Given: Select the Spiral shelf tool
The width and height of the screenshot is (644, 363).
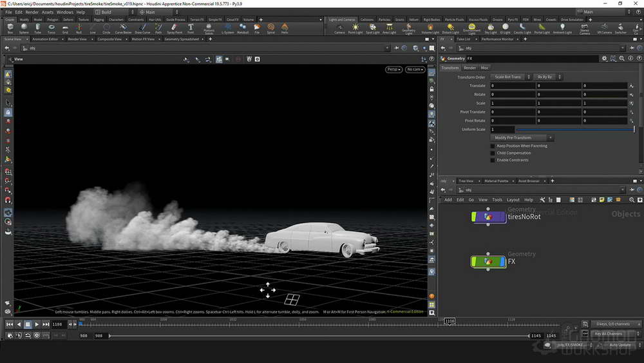Looking at the screenshot, I should [270, 28].
